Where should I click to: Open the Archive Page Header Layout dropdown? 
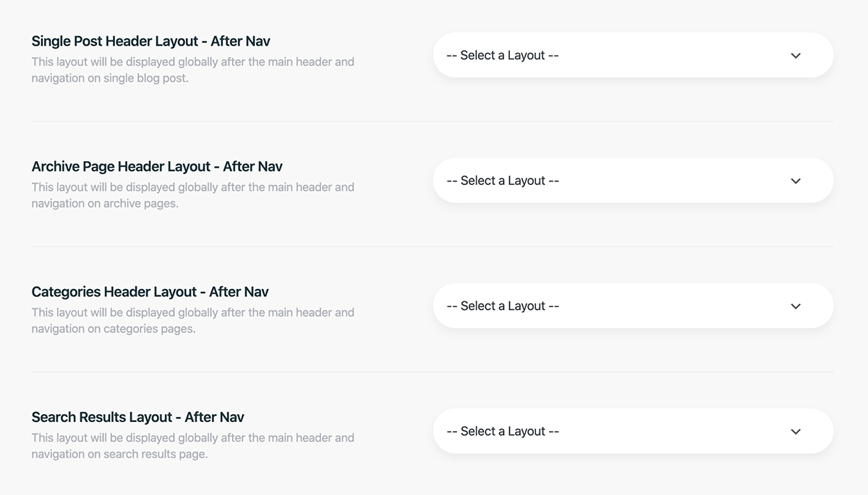pyautogui.click(x=633, y=181)
